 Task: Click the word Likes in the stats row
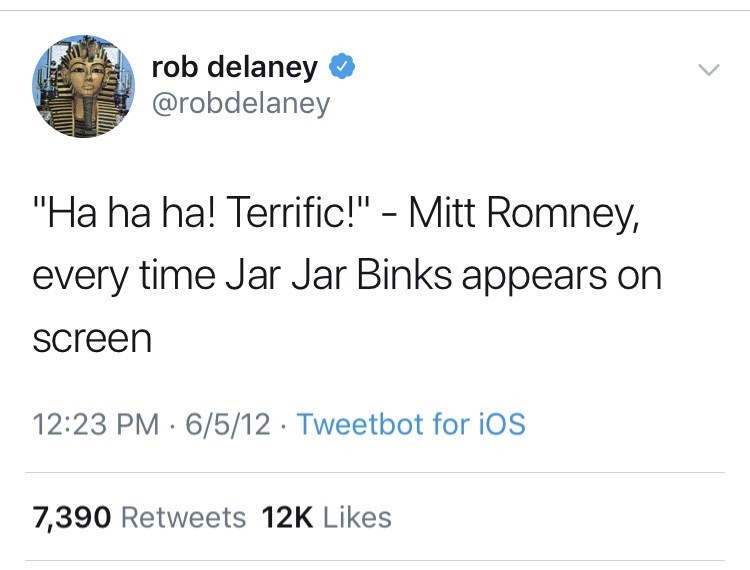point(358,517)
